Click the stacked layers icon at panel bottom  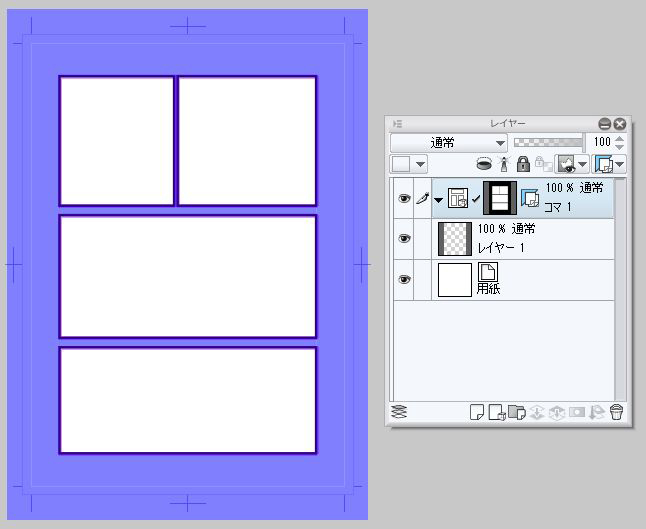click(x=399, y=412)
